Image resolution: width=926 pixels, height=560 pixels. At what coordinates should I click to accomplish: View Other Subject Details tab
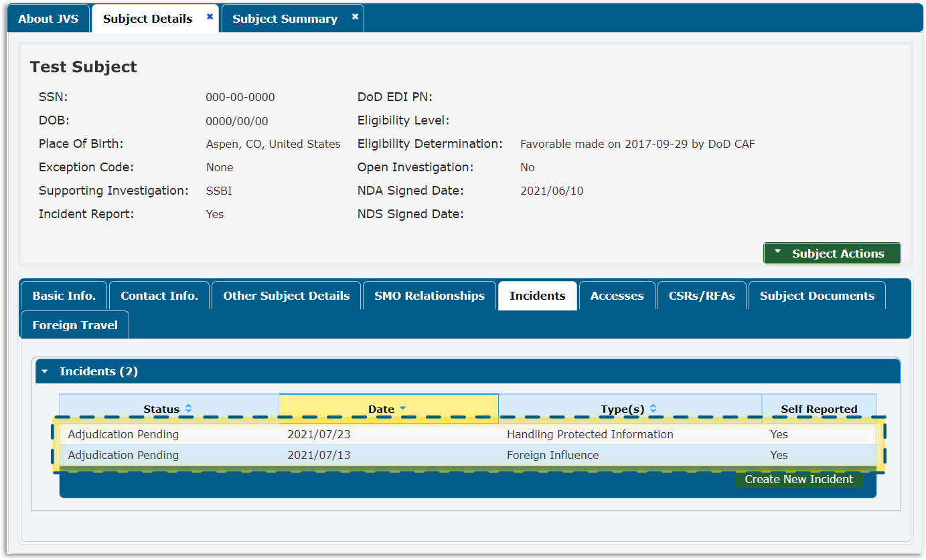click(287, 296)
